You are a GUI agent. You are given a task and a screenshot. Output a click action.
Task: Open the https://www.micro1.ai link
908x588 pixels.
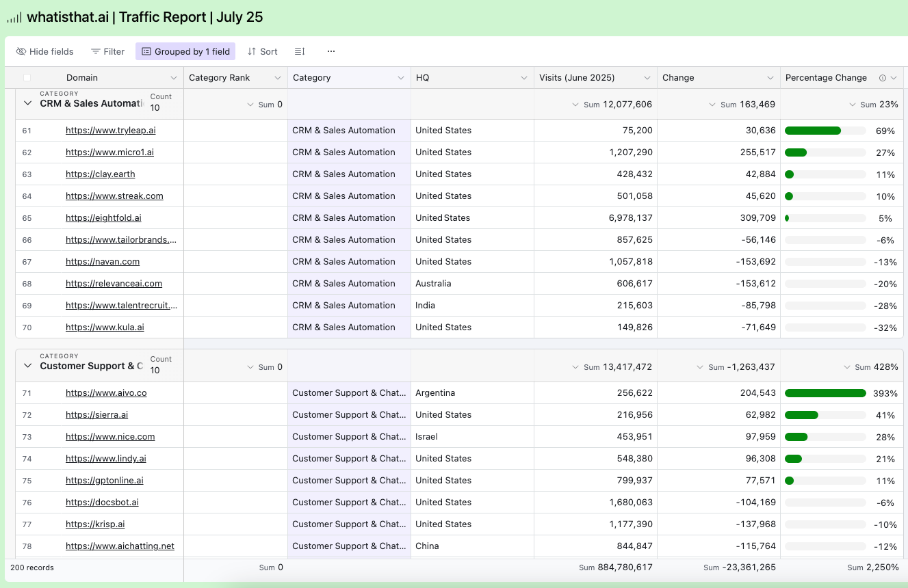click(109, 152)
